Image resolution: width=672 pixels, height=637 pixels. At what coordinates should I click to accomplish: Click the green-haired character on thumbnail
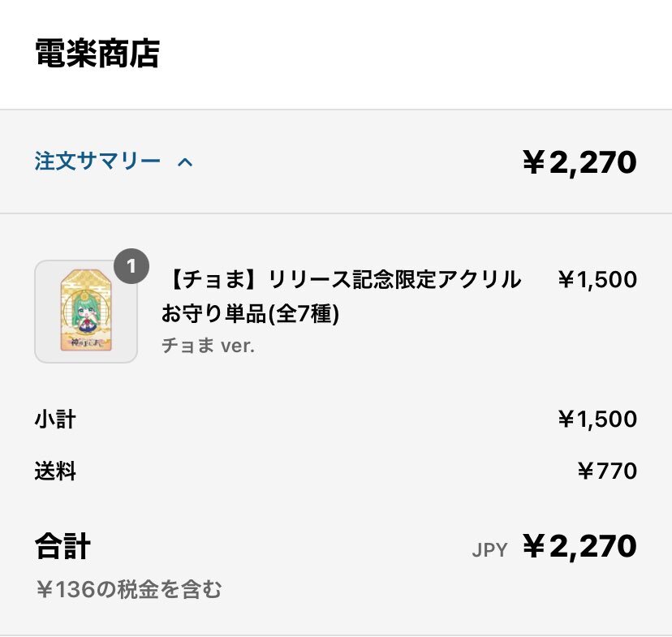click(x=86, y=316)
